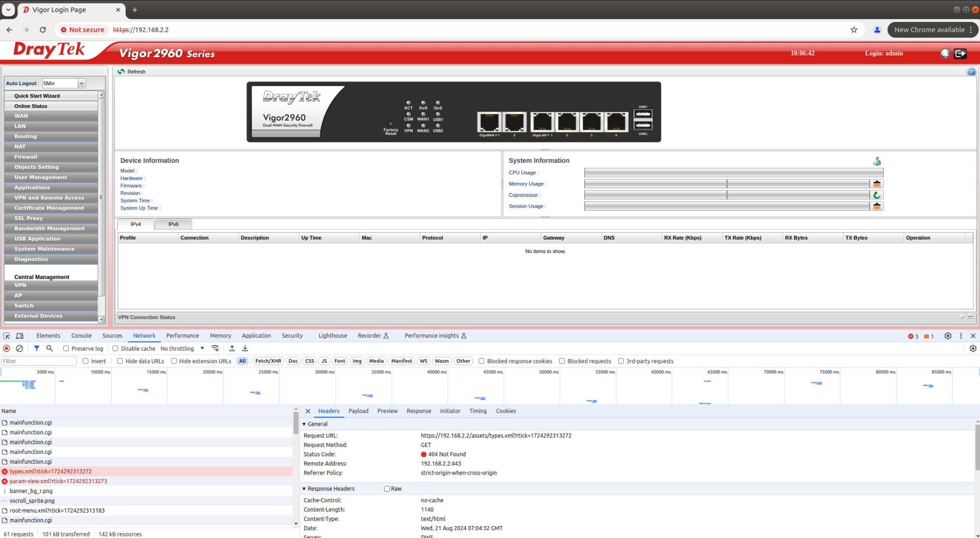The width and height of the screenshot is (980, 538).
Task: Click the DrayTek logout icon in header
Action: coord(960,53)
